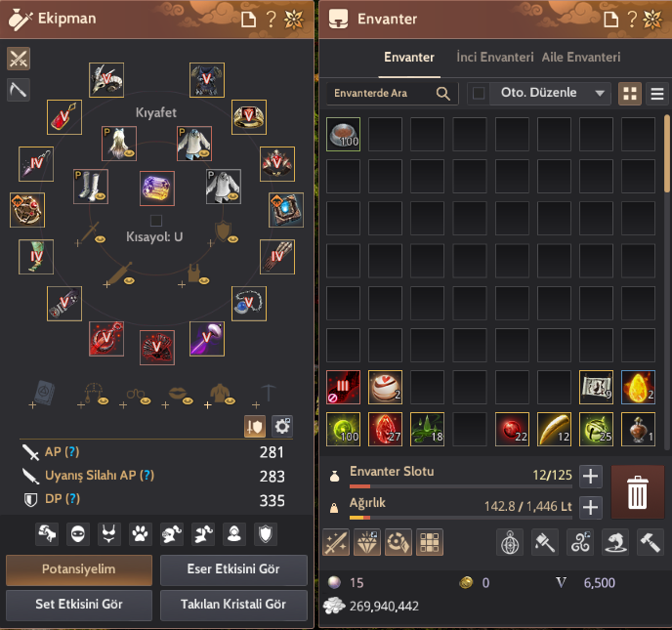Click the search magnifier in inventory

pyautogui.click(x=443, y=94)
